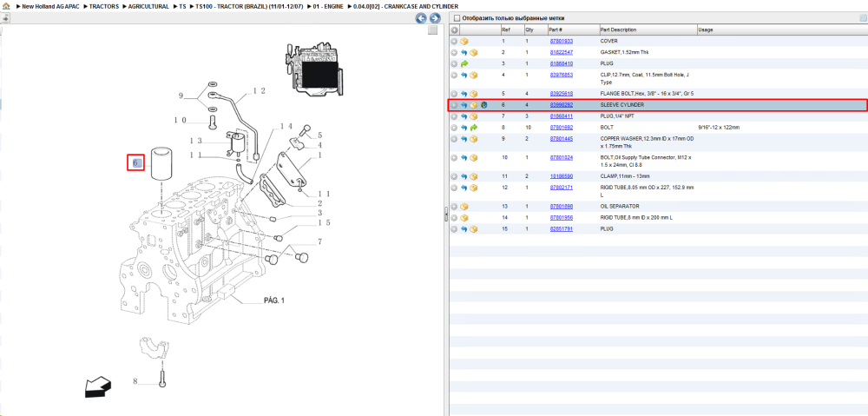Viewport: 868px width, 416px height.
Task: Click blue arrow icon on RIGID TUBE ref 12 row
Action: [x=464, y=188]
